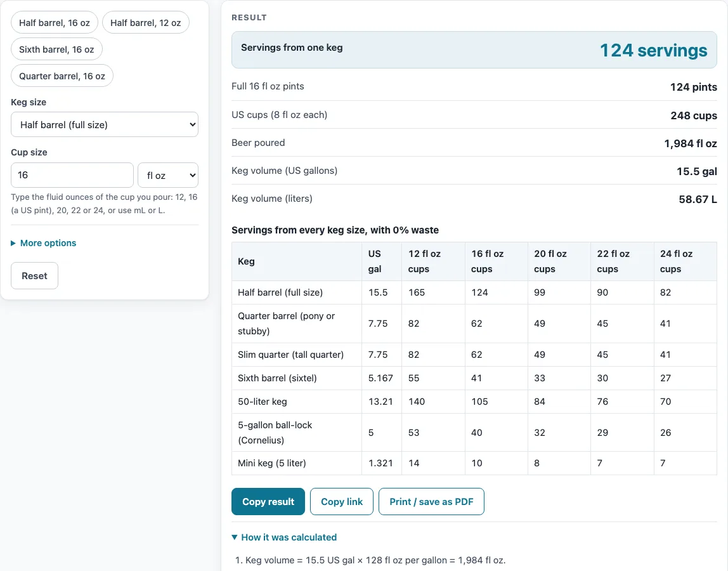Screen dimensions: 728x571
Task: Pick the 'Quarter barrel, 16 oz' preset
Action: pos(62,75)
